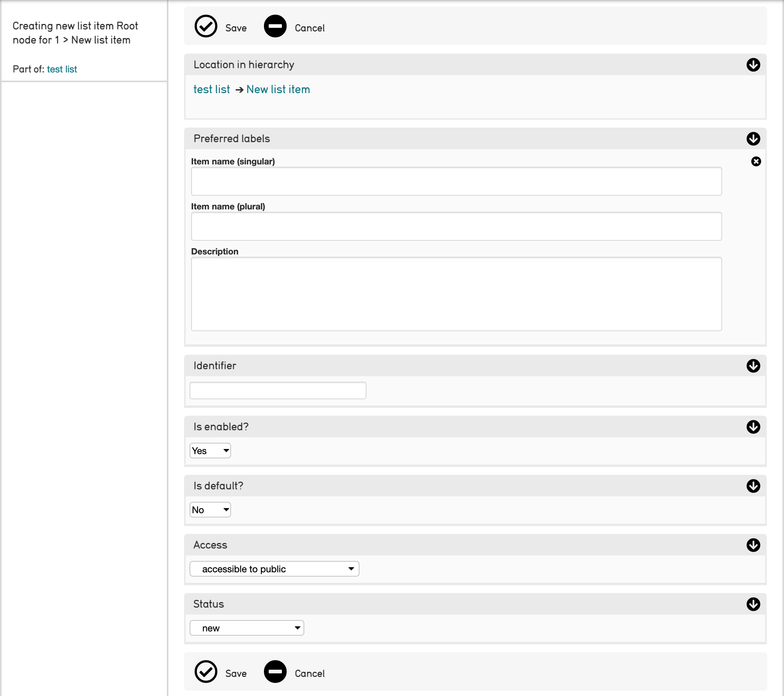This screenshot has height=696, width=784.
Task: Click the top Cancel minus icon
Action: click(x=275, y=27)
